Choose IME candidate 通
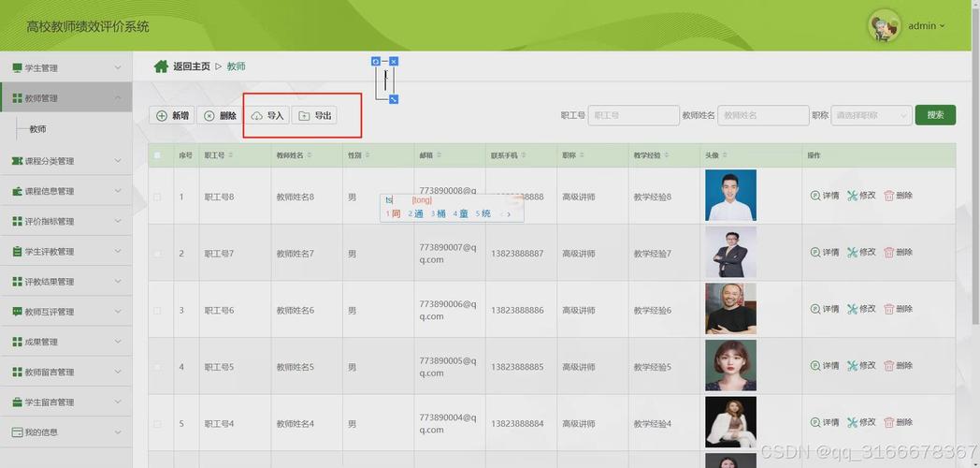The height and width of the screenshot is (468, 980). pos(415,213)
